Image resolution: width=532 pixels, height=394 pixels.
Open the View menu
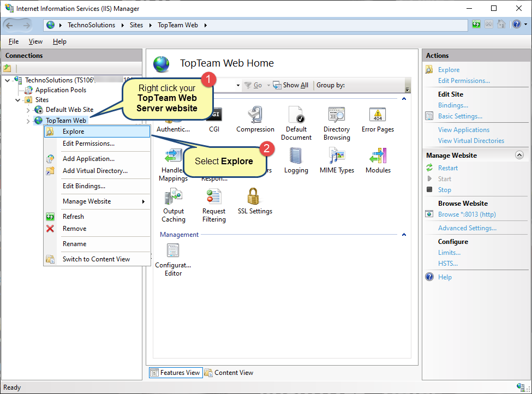pyautogui.click(x=35, y=41)
